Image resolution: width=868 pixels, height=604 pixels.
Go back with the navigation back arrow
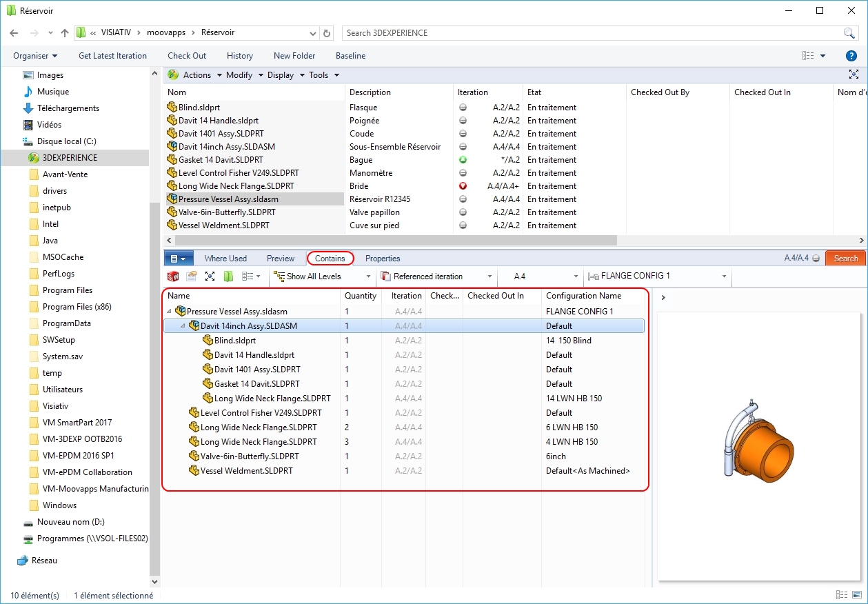pyautogui.click(x=14, y=33)
